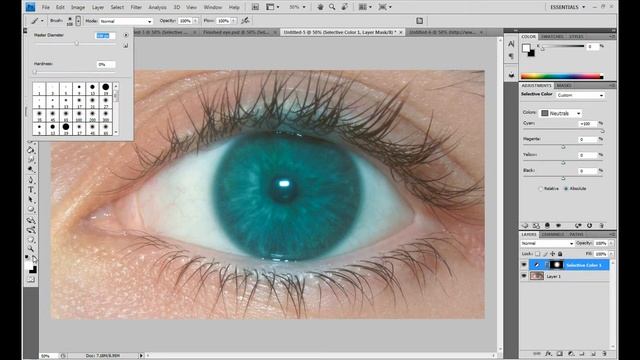This screenshot has width=640, height=360.
Task: Select the Zoom tool in left toolbox
Action: click(31, 249)
